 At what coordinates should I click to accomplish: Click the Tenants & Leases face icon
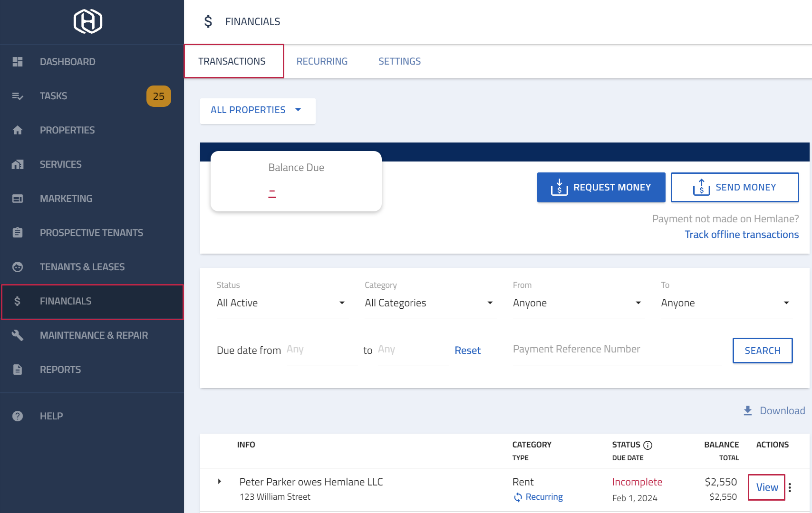click(18, 267)
